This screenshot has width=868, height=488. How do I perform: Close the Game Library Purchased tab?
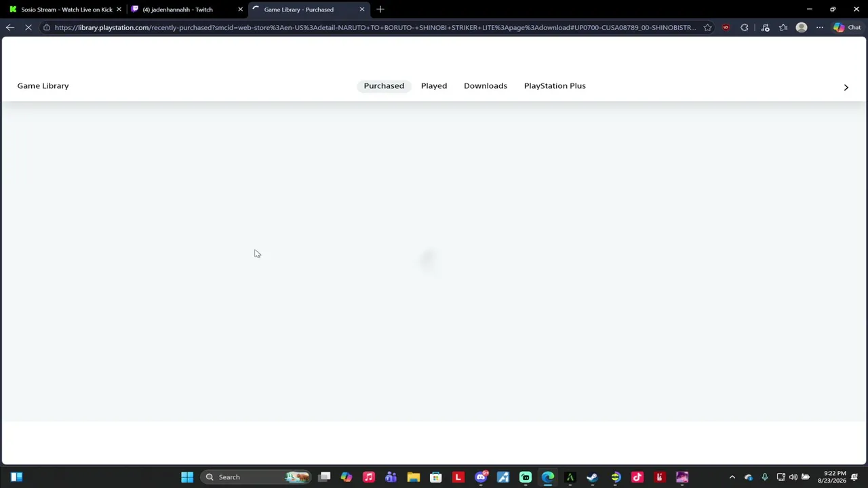[x=361, y=9]
